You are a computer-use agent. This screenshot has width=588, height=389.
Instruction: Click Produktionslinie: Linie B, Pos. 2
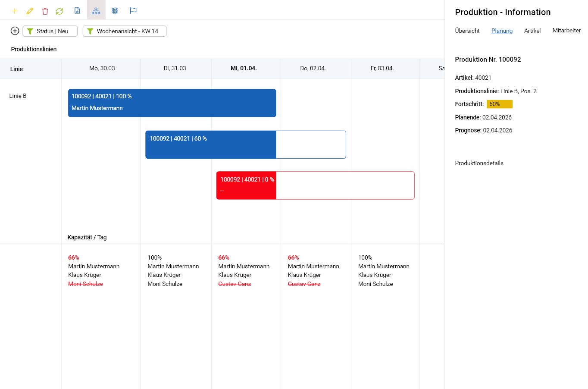pos(496,91)
